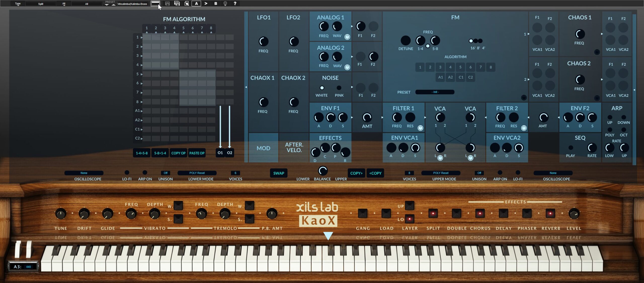Open the UPPER MODE POLY Reset dropdown
This screenshot has width=644, height=283.
tap(441, 173)
